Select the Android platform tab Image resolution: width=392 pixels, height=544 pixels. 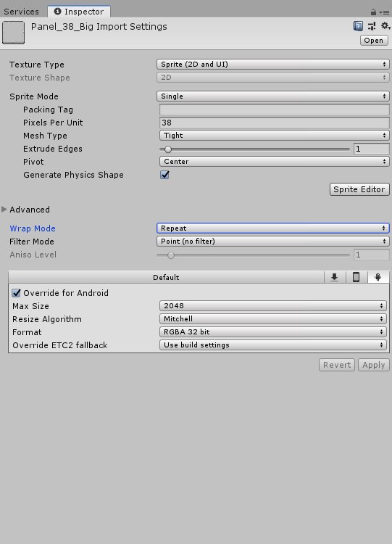pyautogui.click(x=378, y=277)
